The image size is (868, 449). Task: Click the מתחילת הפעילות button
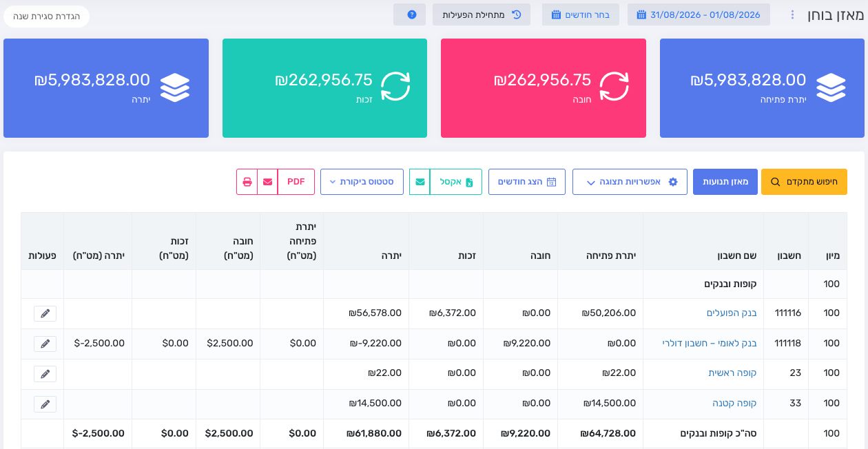[x=482, y=14]
